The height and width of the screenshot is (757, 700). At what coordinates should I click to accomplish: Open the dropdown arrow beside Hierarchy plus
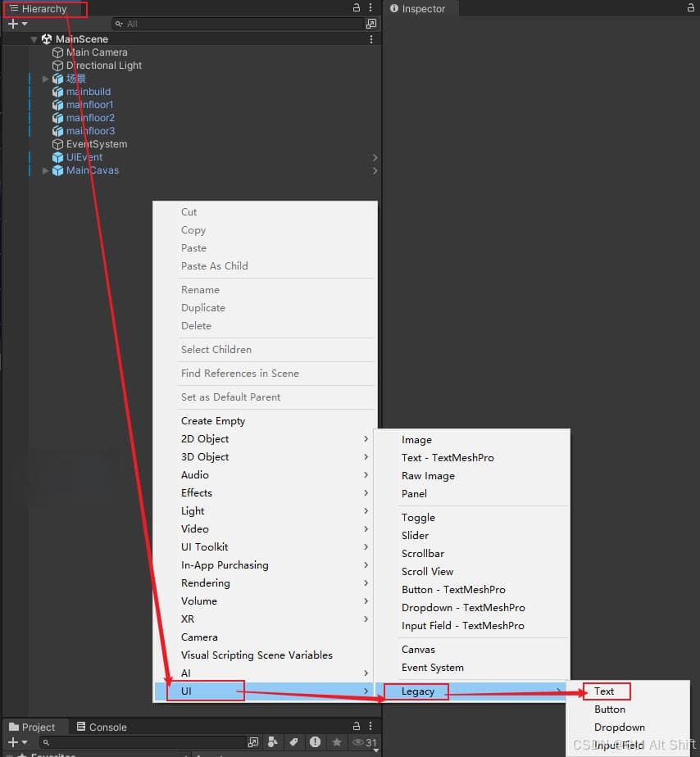25,24
